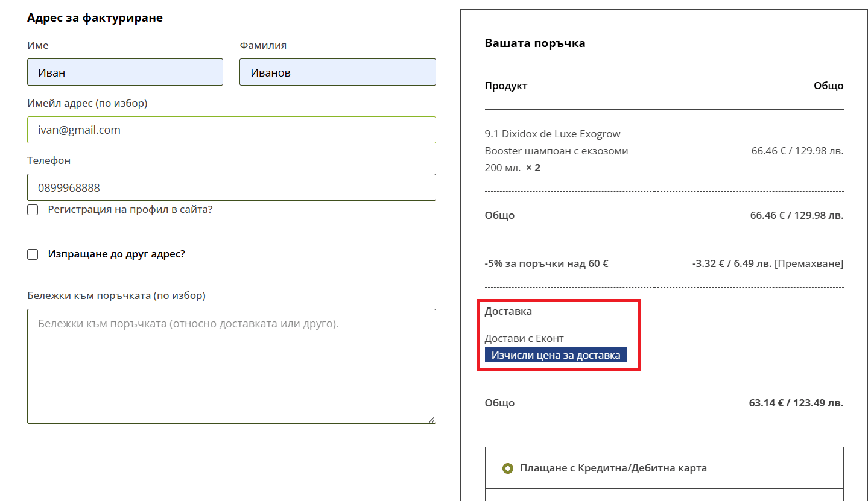
Task: Click the total 63.14 € / 123.49 лв.
Action: (796, 403)
